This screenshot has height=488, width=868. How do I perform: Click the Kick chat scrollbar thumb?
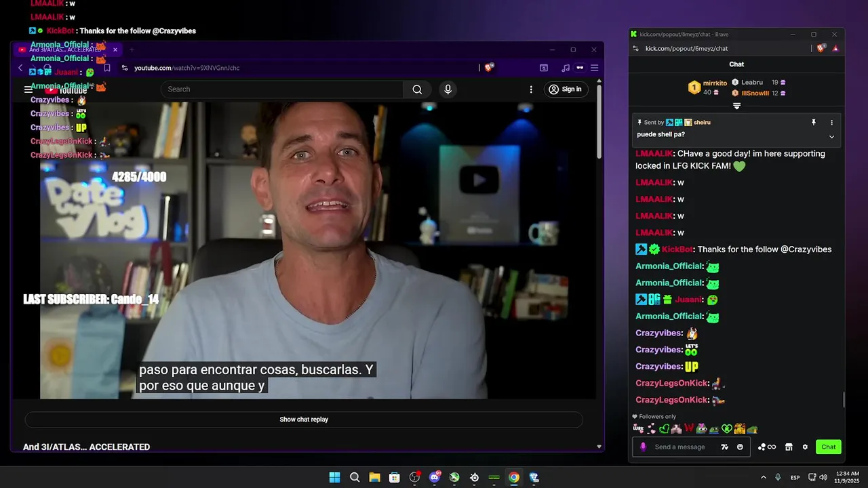[x=844, y=400]
